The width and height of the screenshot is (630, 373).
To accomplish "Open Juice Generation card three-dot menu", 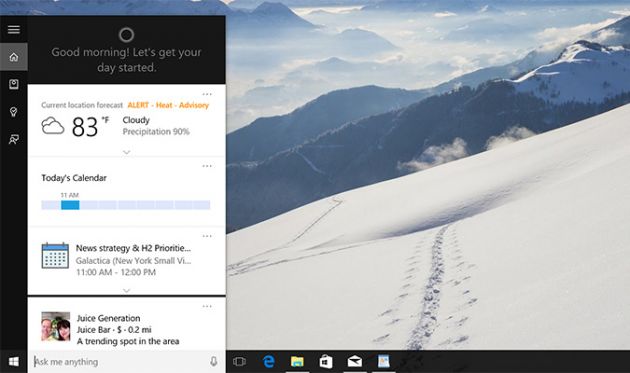I will point(207,306).
